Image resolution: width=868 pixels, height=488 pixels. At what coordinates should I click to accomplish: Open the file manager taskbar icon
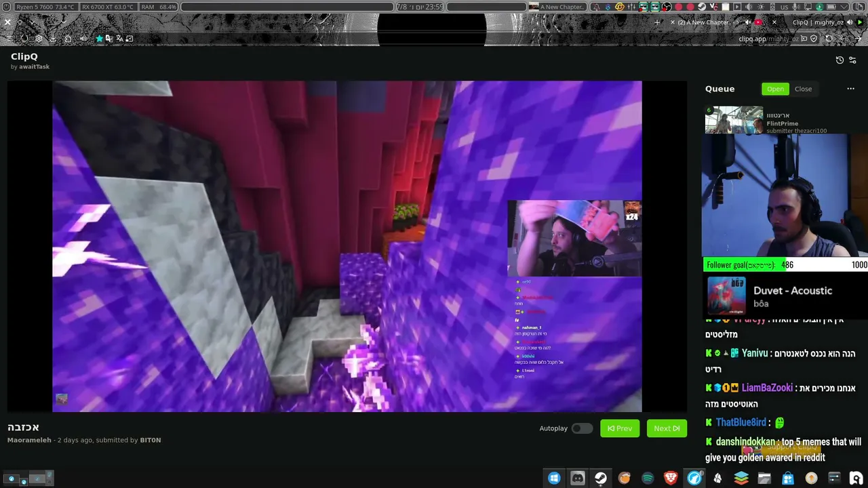point(764,478)
